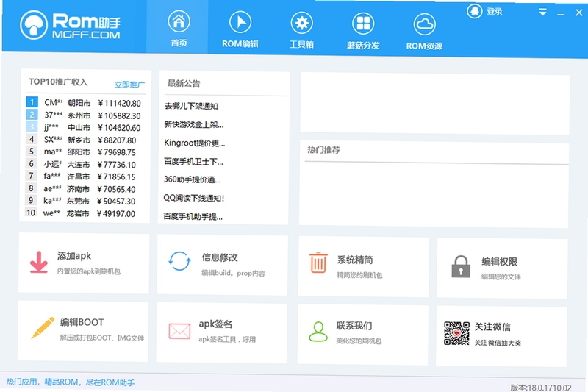Open the ROM资源 cloud icon
This screenshot has width=588, height=392.
(x=425, y=24)
